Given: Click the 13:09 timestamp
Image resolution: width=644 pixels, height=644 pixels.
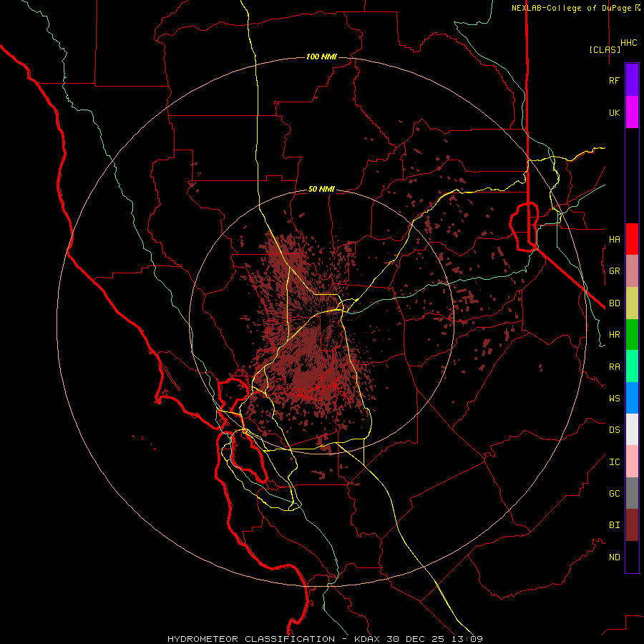Looking at the screenshot, I should point(467,639).
